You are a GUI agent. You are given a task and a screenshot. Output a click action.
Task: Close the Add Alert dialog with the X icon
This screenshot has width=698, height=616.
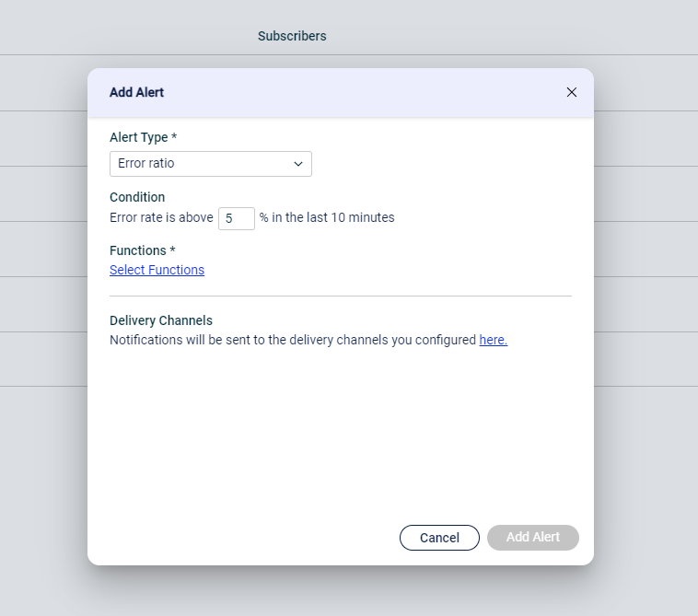pos(572,92)
